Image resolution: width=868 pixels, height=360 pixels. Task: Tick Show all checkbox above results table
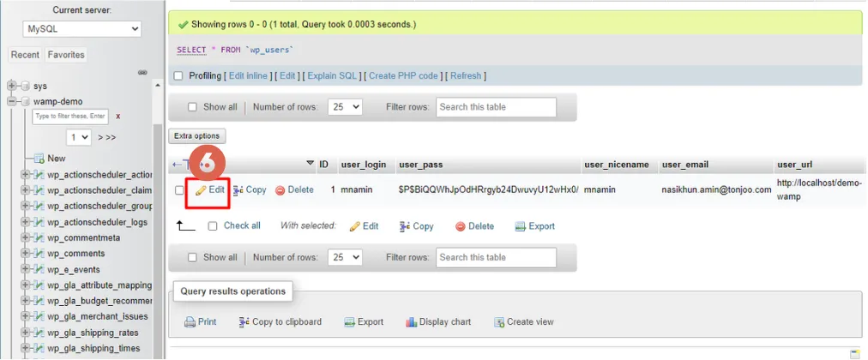pyautogui.click(x=193, y=107)
